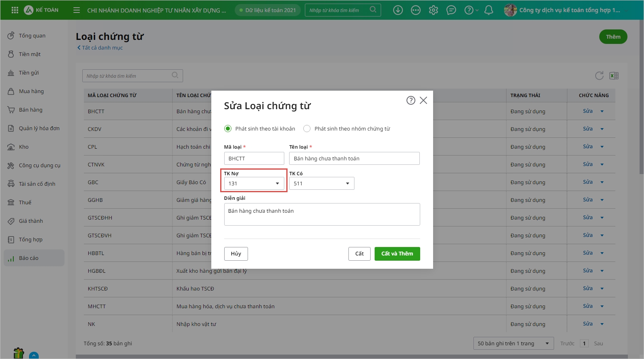The image size is (644, 359).
Task: Go to 'Tổng quan' sidebar item
Action: pyautogui.click(x=32, y=36)
